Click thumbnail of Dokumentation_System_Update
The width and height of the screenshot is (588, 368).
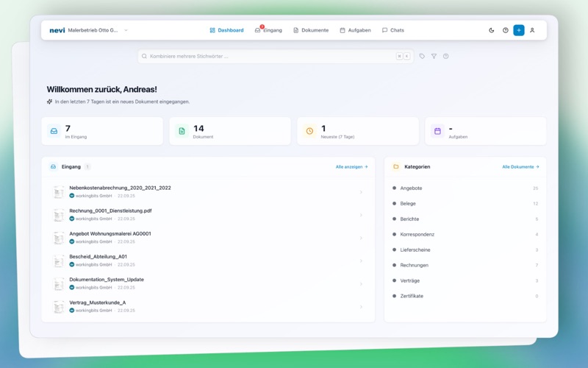click(x=59, y=284)
